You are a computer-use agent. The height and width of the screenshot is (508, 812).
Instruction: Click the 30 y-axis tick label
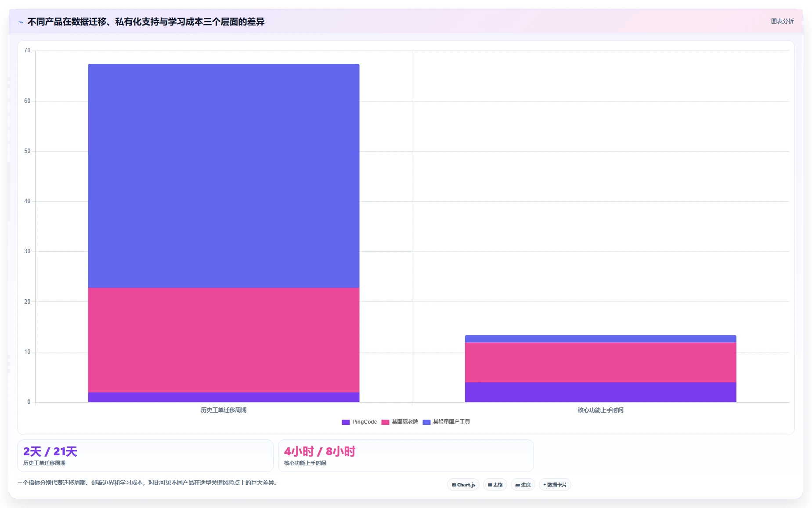[27, 251]
